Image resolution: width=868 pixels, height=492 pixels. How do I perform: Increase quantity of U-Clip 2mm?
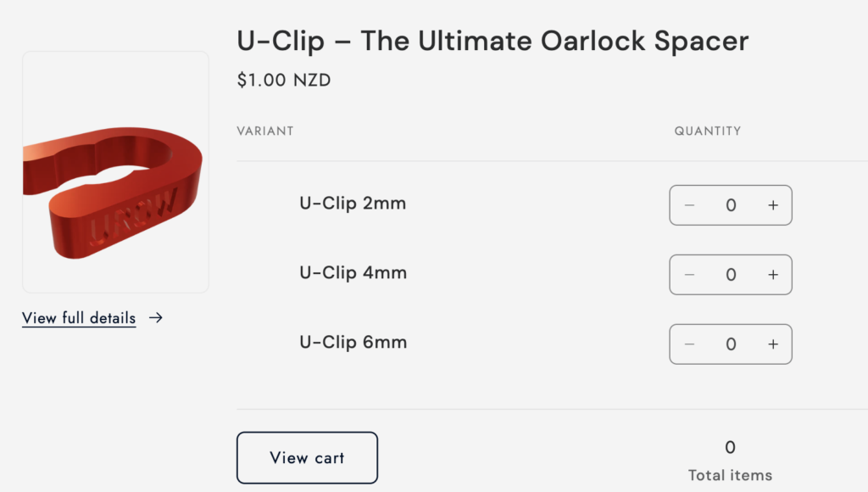(x=772, y=204)
